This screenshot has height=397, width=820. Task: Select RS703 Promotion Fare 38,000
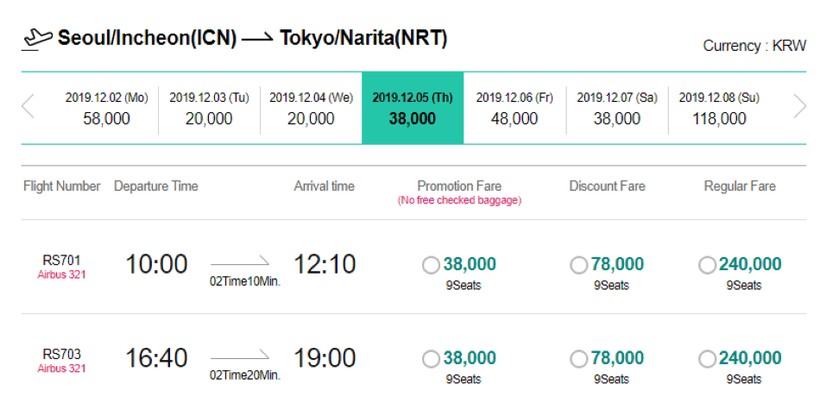[x=431, y=359]
